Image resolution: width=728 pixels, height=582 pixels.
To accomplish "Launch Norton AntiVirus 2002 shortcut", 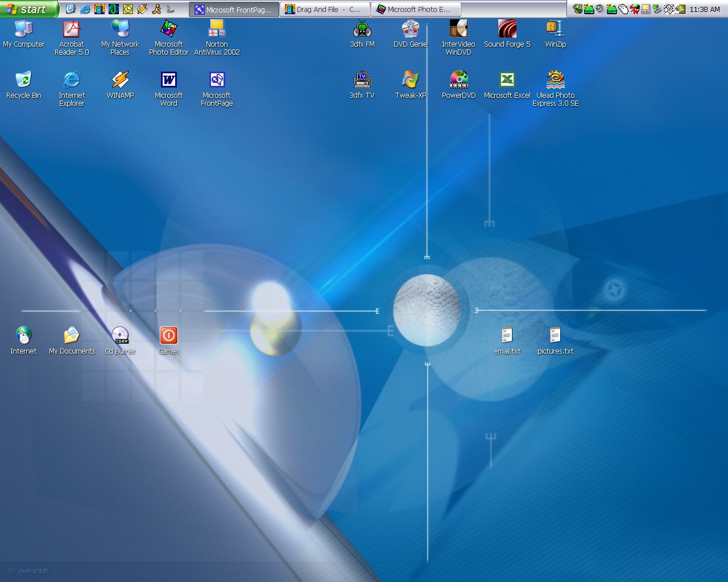I will tap(217, 38).
